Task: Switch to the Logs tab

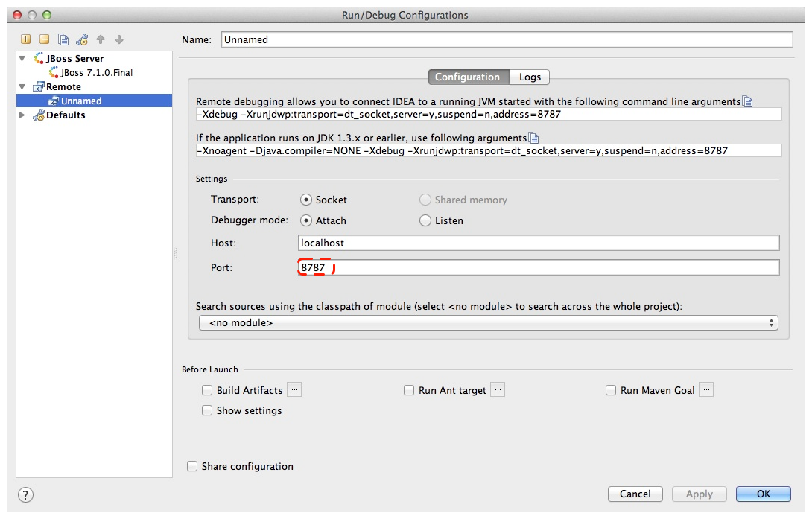Action: click(x=530, y=77)
